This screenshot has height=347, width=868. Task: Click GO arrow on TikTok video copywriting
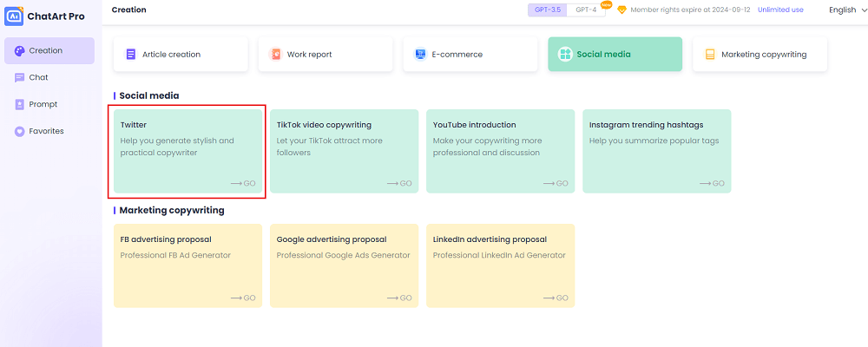(399, 183)
